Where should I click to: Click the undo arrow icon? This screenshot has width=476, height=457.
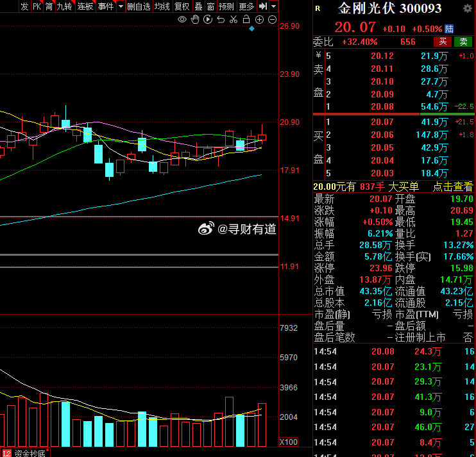click(221, 20)
